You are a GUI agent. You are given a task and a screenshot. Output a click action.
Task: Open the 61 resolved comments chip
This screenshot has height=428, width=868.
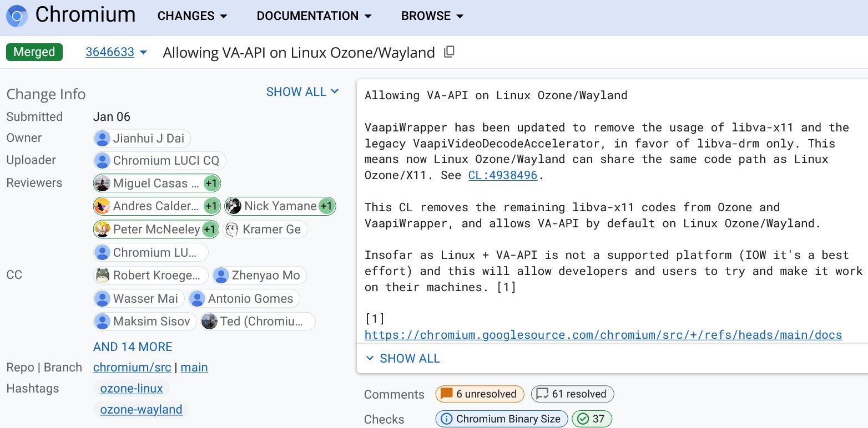tap(572, 394)
